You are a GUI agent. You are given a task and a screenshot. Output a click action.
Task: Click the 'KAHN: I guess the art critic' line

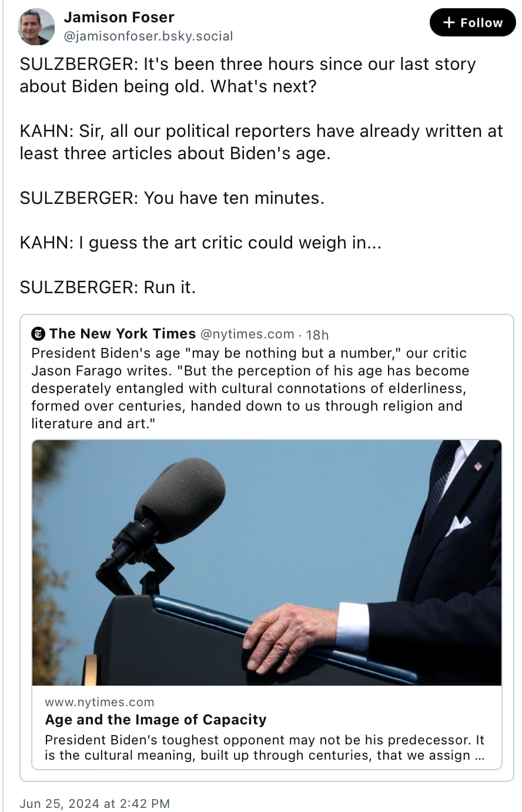click(200, 243)
